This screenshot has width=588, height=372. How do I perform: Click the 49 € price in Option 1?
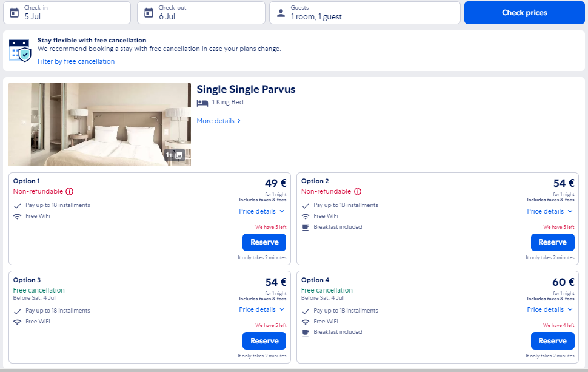[x=276, y=183]
